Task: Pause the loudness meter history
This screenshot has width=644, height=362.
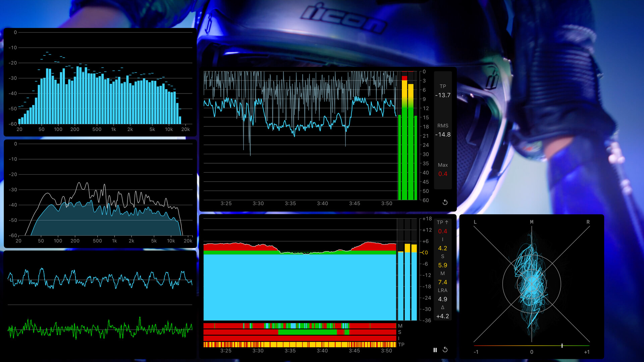Action: coord(435,350)
